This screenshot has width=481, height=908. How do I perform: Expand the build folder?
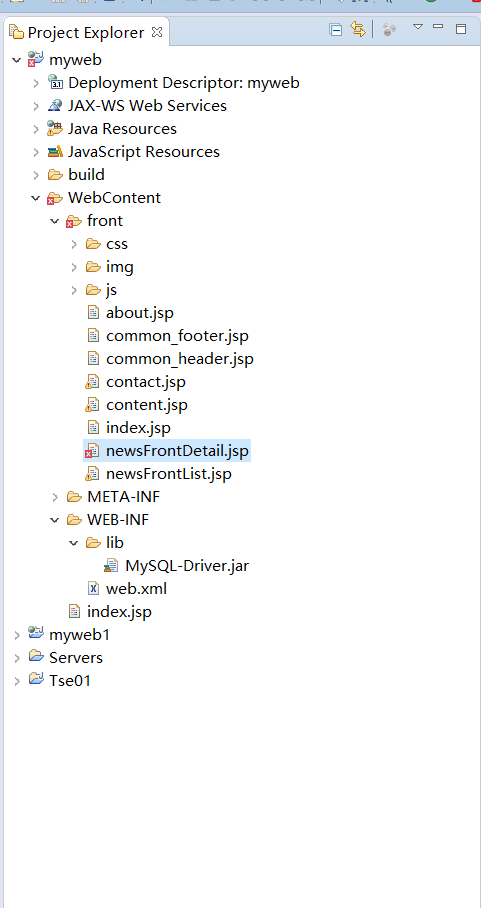(36, 175)
